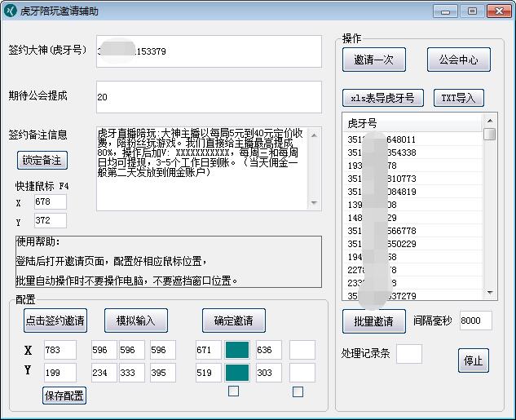The width and height of the screenshot is (516, 420).
Task: Focus the 期待公会提成 field showing 20
Action: 209,97
